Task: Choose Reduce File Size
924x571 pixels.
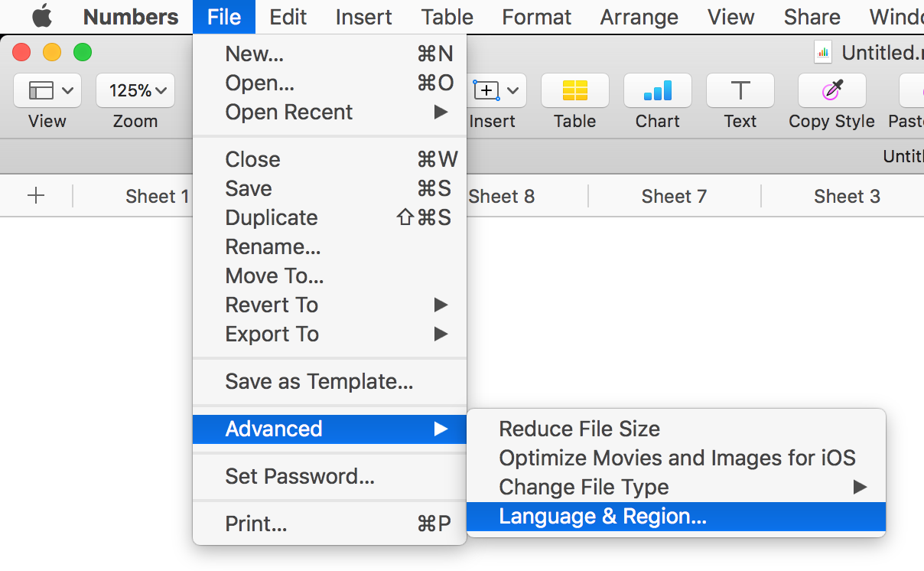Action: pos(579,429)
